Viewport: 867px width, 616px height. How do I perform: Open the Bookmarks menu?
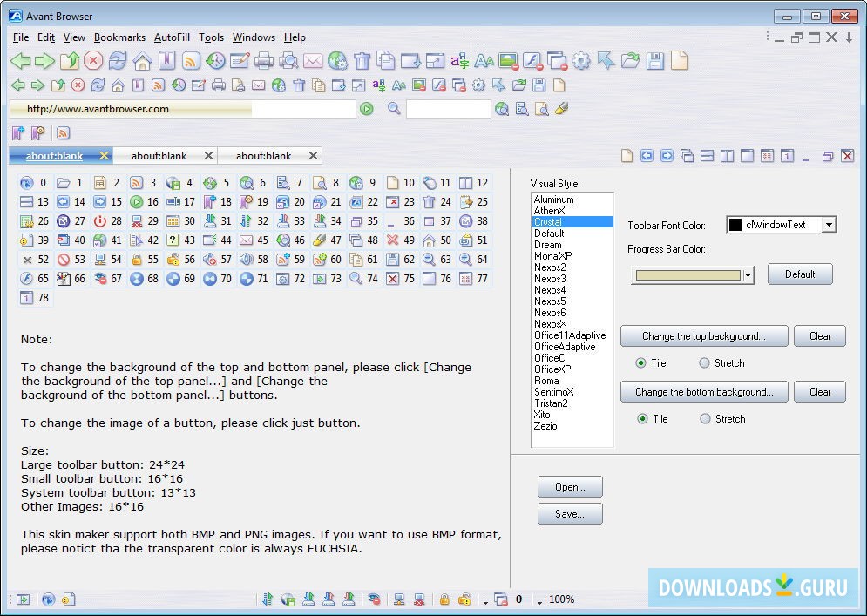(119, 37)
